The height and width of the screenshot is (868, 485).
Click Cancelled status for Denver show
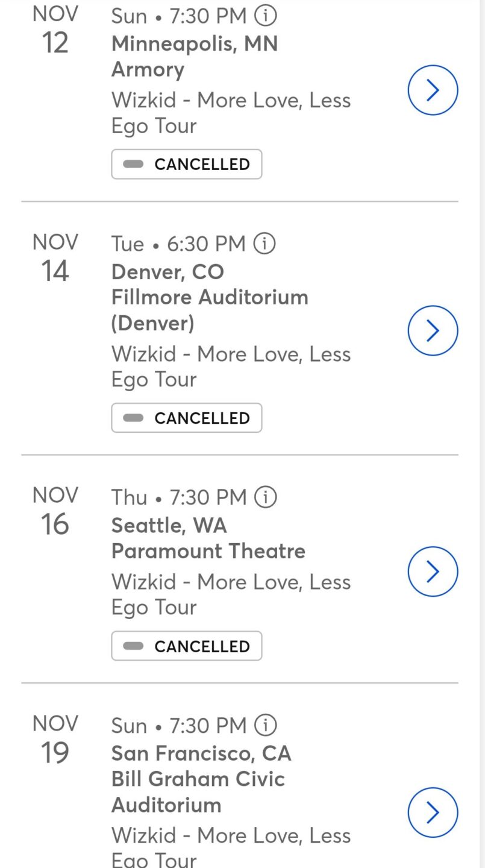(x=187, y=418)
